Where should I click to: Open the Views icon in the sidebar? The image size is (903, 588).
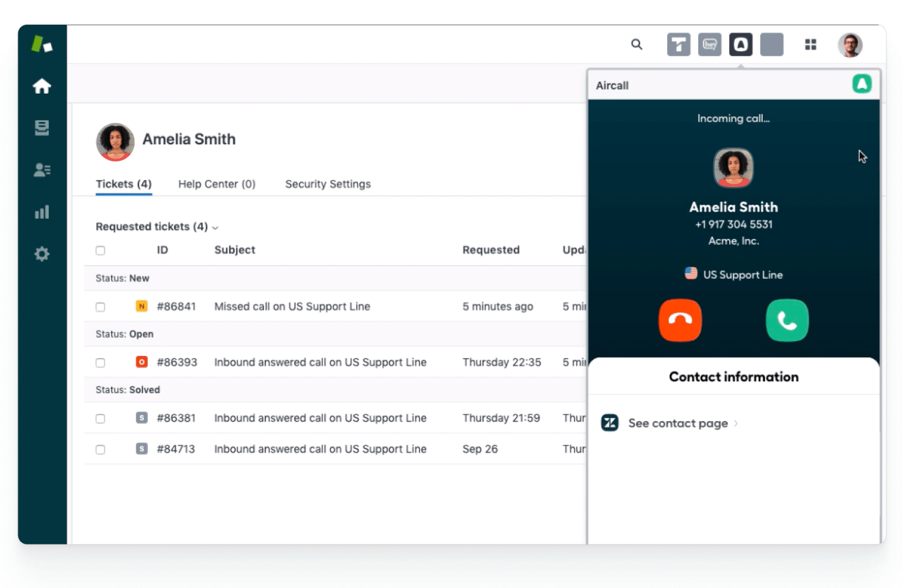pos(42,128)
